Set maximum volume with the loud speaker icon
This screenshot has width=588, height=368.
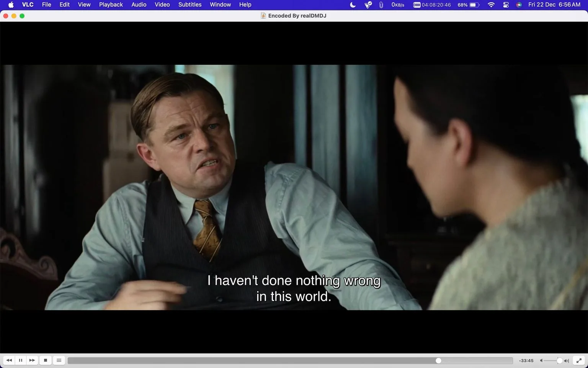click(x=567, y=361)
